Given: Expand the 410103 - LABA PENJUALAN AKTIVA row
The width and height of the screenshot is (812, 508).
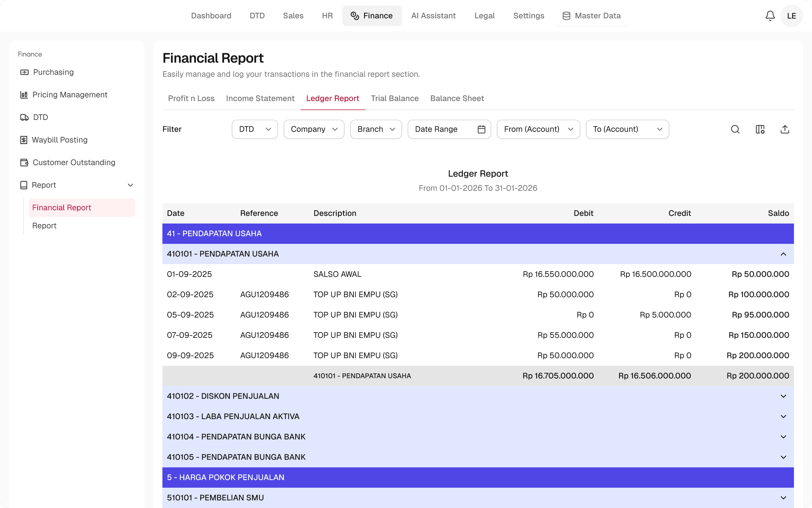Looking at the screenshot, I should [783, 417].
